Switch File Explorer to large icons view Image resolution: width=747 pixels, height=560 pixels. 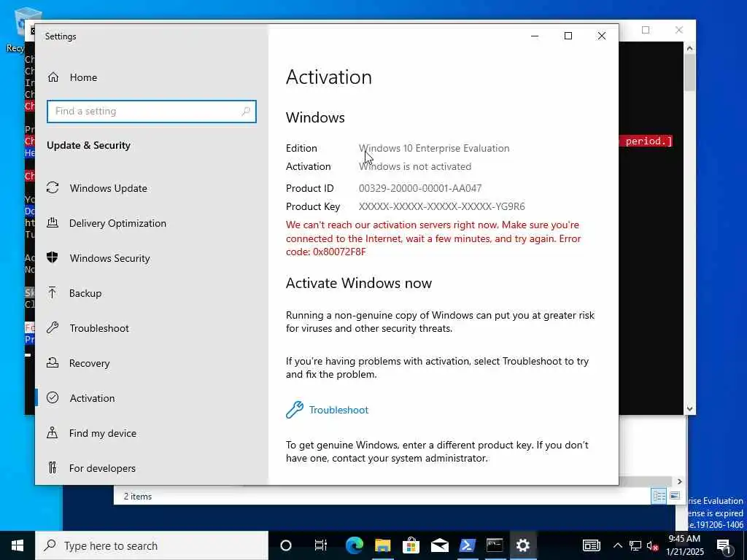[x=675, y=496]
